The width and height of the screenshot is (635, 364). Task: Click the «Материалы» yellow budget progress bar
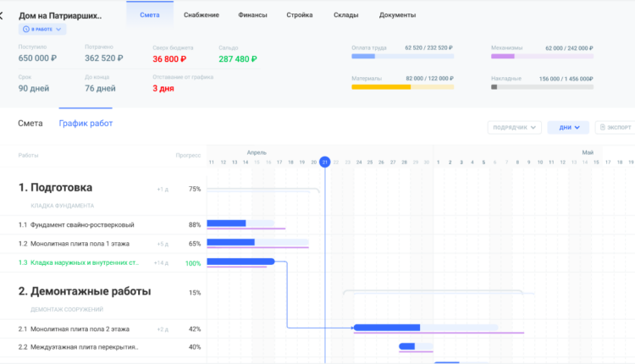pos(402,87)
